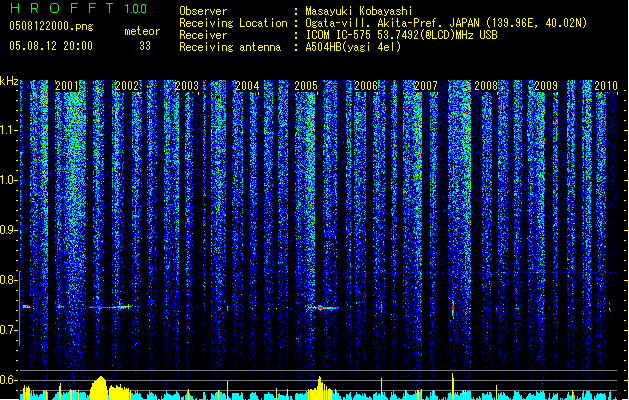This screenshot has height=400, width=629.
Task: Click the 2005 time marker
Action: pos(306,86)
